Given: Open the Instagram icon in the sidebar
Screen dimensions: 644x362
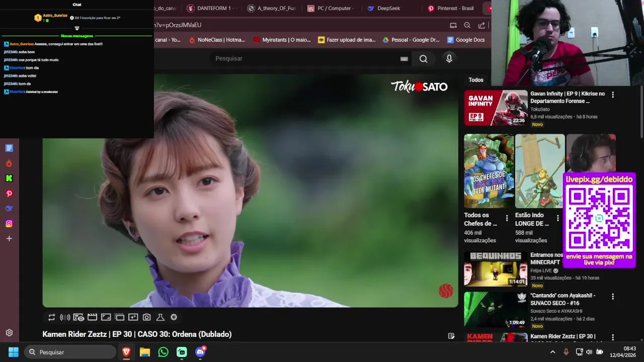Looking at the screenshot, I should click(x=9, y=224).
